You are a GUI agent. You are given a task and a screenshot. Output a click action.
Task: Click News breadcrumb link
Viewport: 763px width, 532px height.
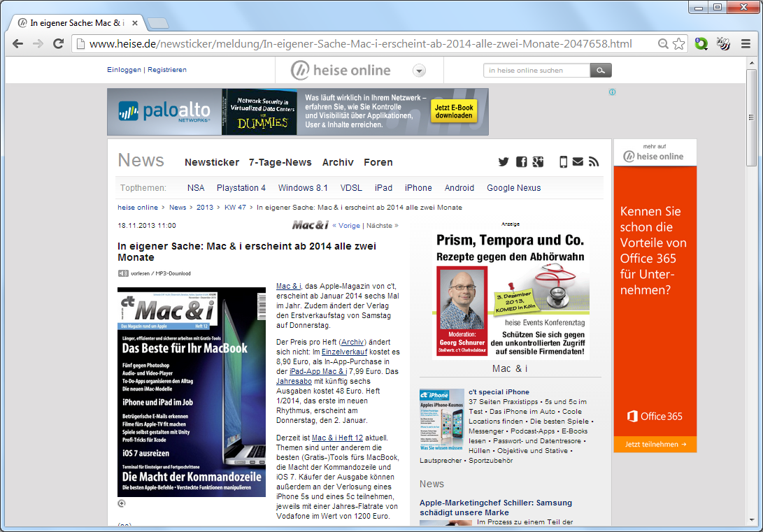[x=178, y=207]
